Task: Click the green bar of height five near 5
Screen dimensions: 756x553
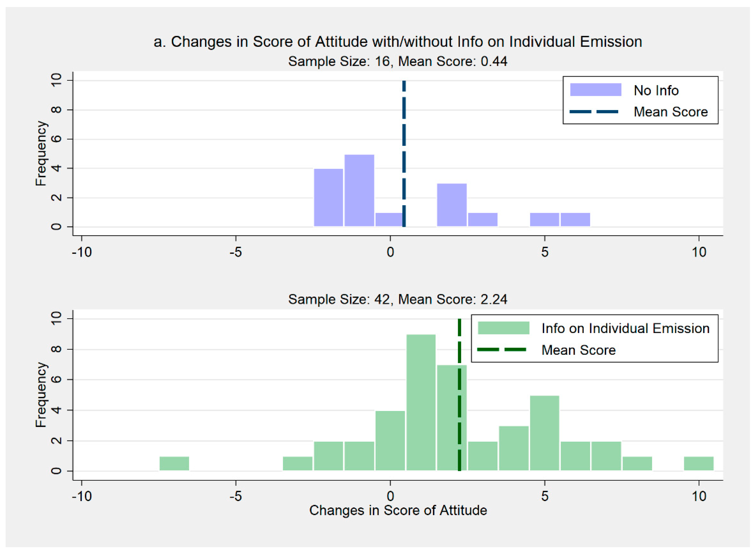Action: [545, 433]
